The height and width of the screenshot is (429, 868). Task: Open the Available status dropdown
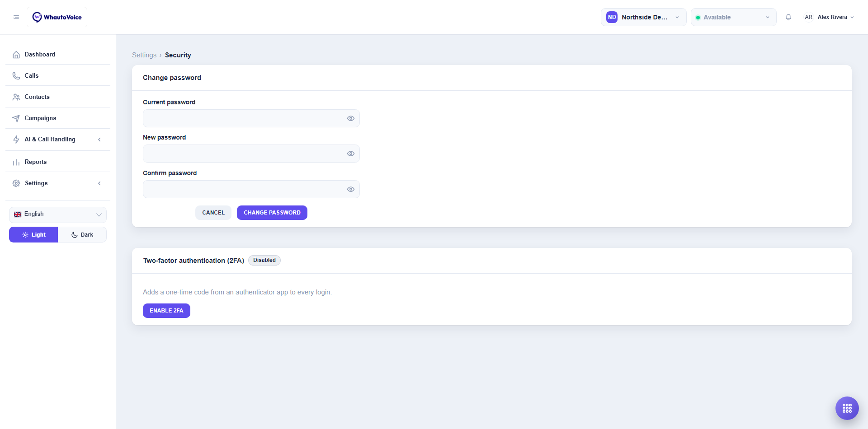click(733, 17)
